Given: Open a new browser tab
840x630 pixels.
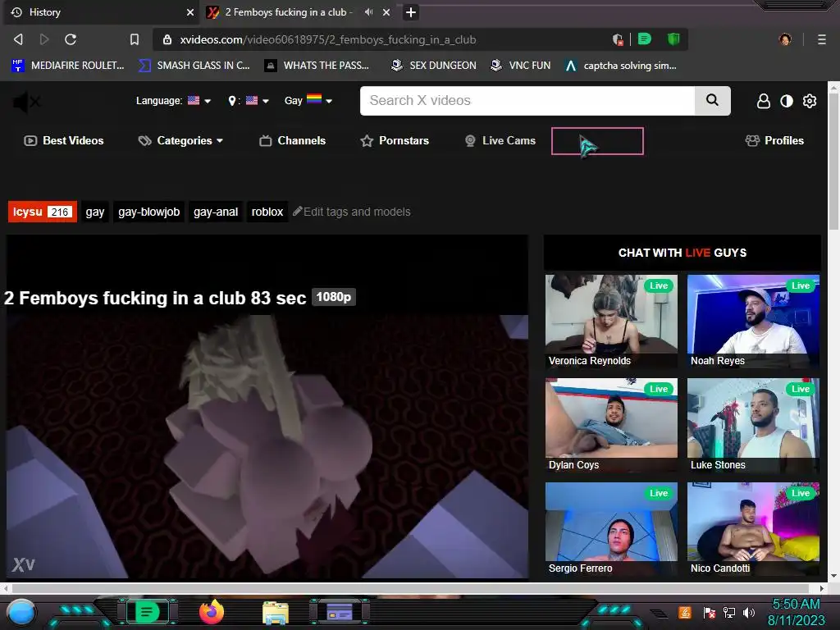Looking at the screenshot, I should (x=411, y=11).
